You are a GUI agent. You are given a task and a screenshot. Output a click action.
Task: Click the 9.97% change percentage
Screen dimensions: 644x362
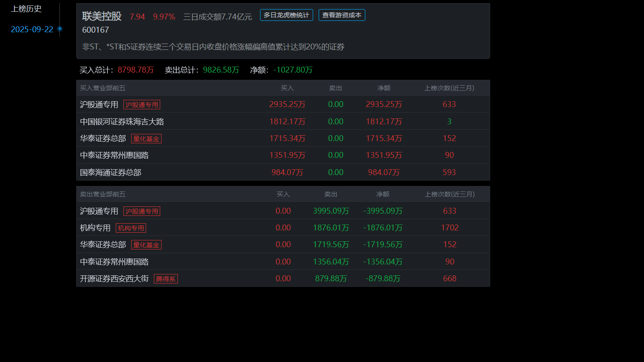pos(164,17)
